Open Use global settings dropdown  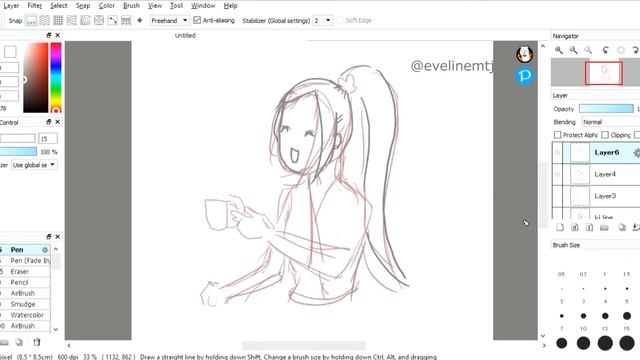click(x=34, y=165)
